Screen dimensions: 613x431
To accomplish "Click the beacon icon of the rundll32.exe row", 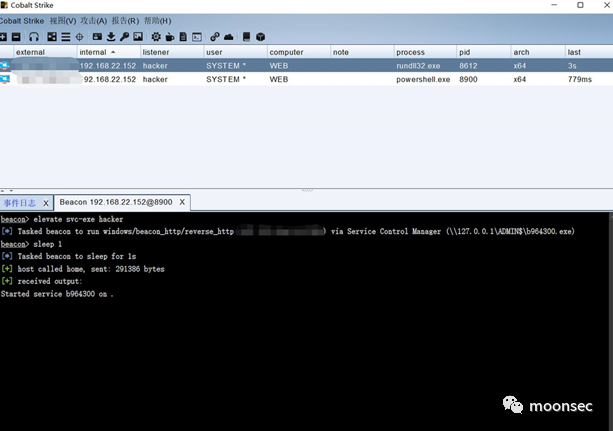I will tap(5, 65).
